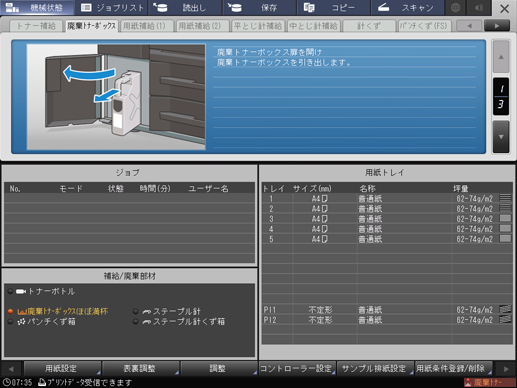Viewport: 517px width, 388px height.
Task: Open the 平とじ針補給 tab
Action: (x=258, y=26)
